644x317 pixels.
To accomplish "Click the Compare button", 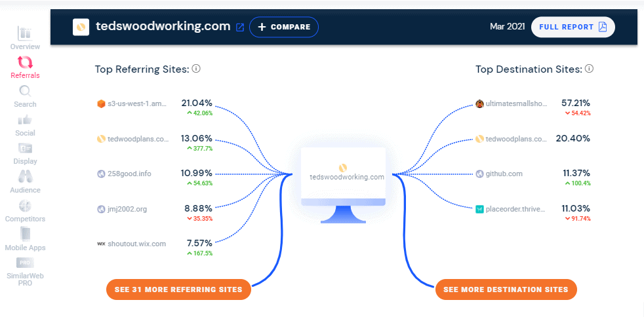I will (x=284, y=27).
